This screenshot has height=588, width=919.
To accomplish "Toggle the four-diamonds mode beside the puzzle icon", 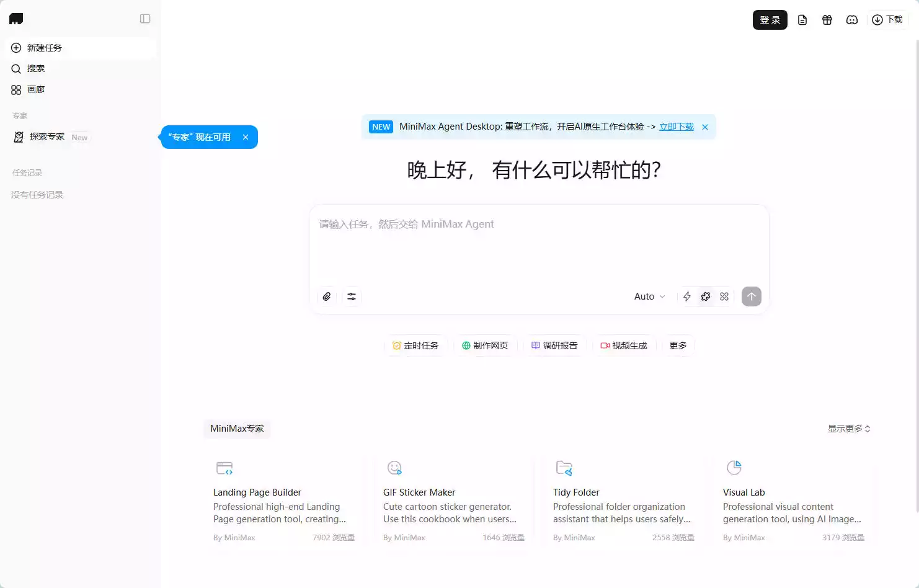I will tap(724, 296).
